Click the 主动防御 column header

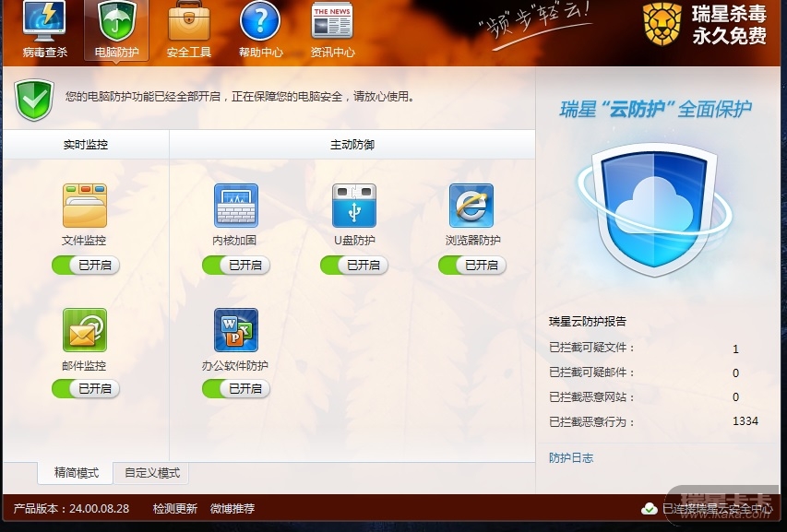[x=352, y=145]
